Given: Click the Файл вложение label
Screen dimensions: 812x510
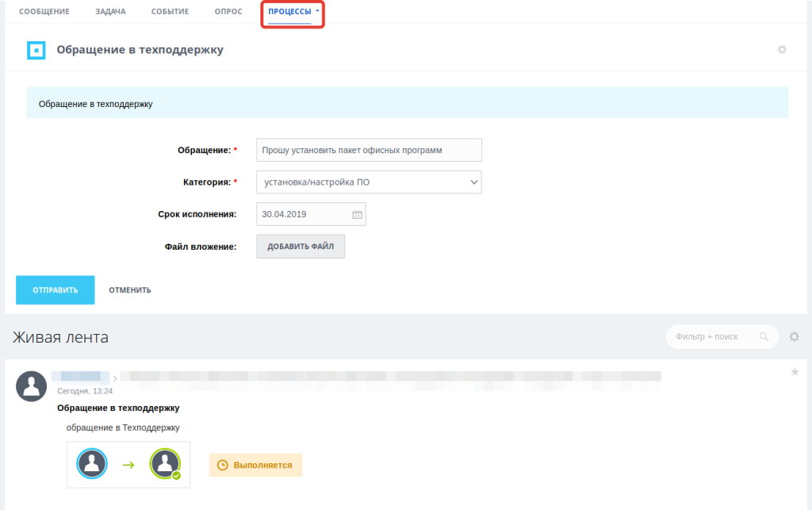Looking at the screenshot, I should pyautogui.click(x=201, y=247).
